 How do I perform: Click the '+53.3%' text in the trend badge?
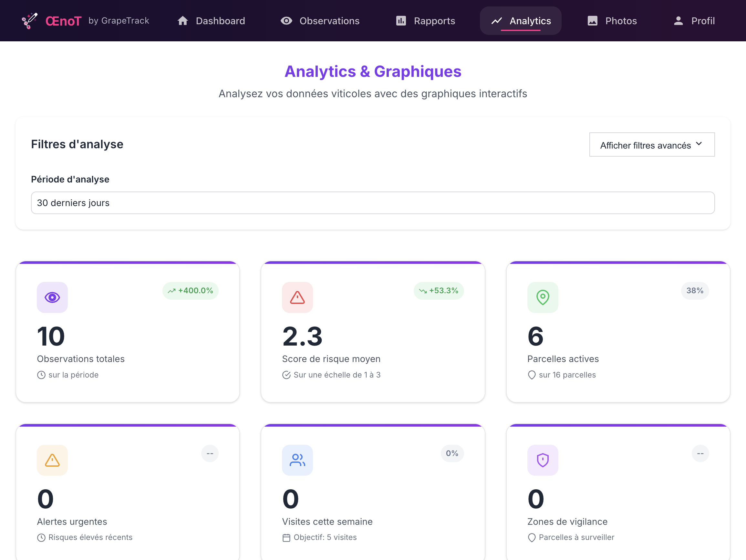click(x=443, y=290)
